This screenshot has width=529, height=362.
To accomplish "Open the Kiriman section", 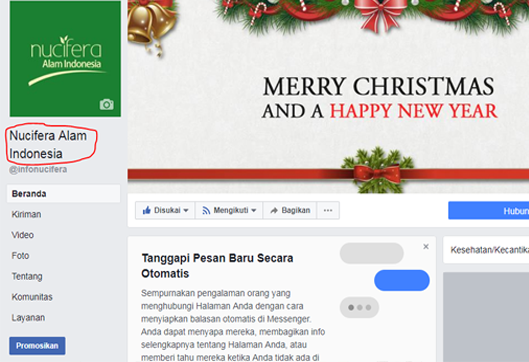I will click(26, 215).
